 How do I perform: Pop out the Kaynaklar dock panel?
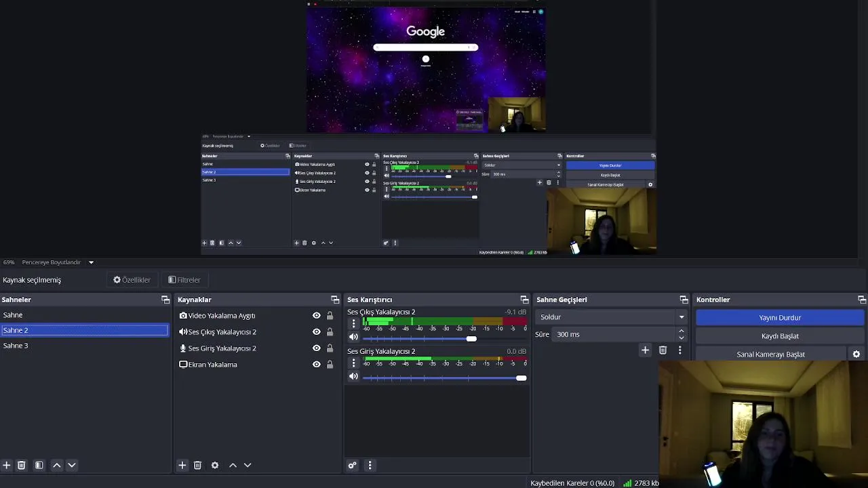coord(335,300)
